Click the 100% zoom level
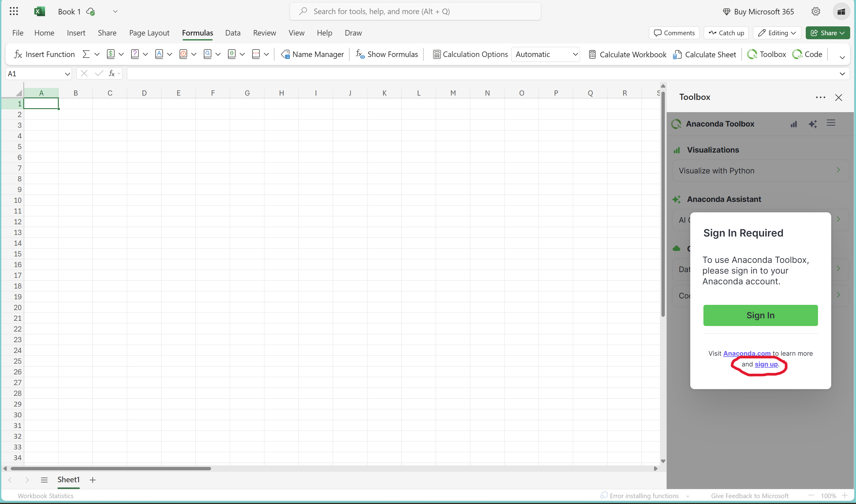This screenshot has width=856, height=504. click(828, 496)
